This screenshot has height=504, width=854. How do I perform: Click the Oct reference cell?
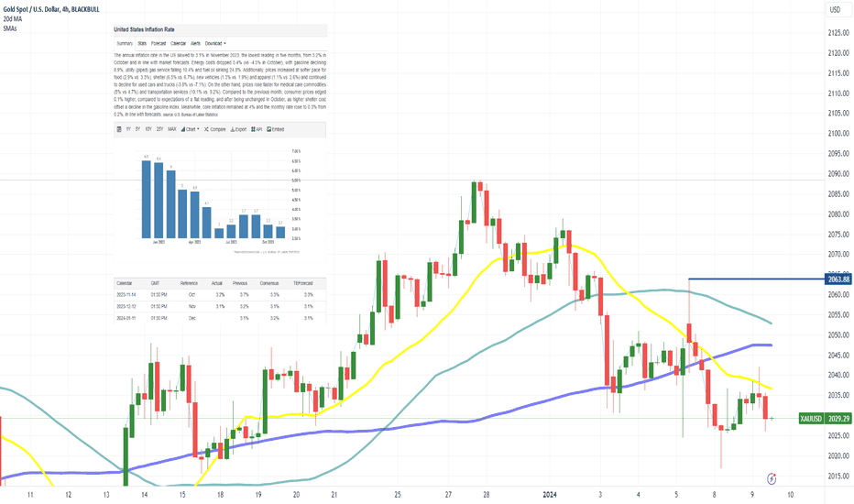[x=192, y=295]
